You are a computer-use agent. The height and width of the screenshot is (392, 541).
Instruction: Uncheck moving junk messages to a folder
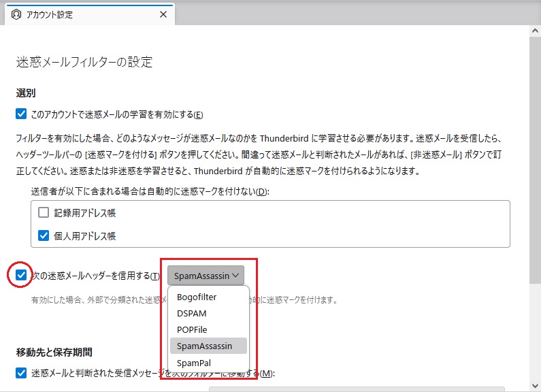pos(22,373)
